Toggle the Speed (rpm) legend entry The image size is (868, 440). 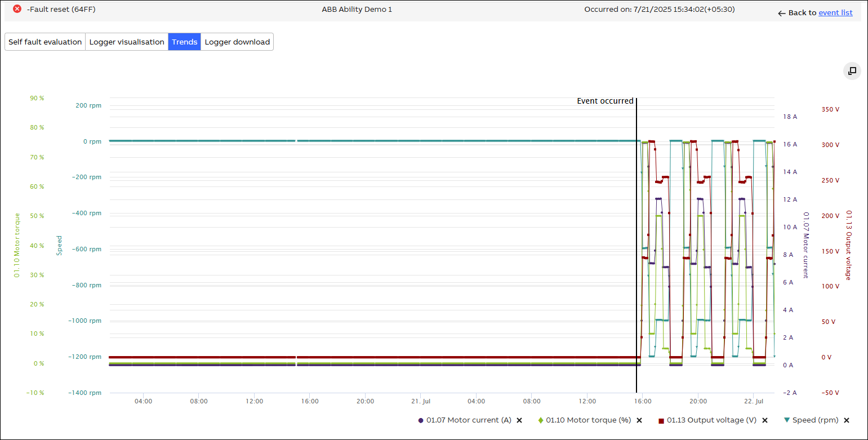pyautogui.click(x=815, y=420)
